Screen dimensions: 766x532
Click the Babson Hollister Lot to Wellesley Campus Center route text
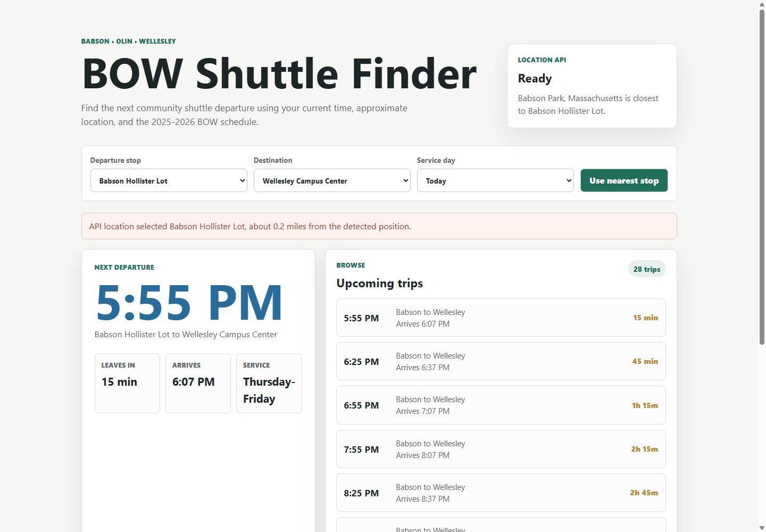(x=186, y=335)
